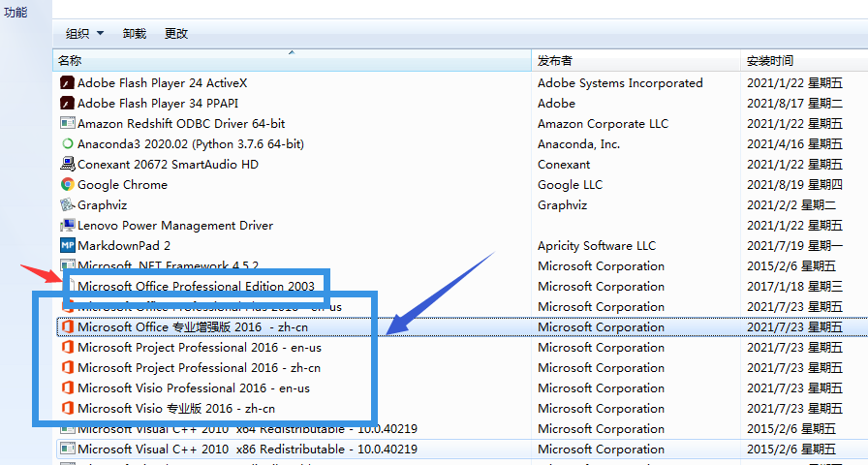The image size is (868, 465).
Task: Select the Google Chrome program name
Action: [x=122, y=185]
